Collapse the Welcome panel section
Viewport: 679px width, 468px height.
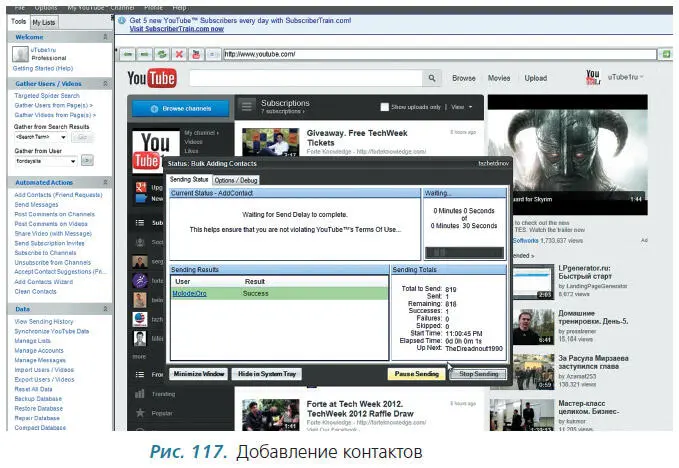(105, 37)
